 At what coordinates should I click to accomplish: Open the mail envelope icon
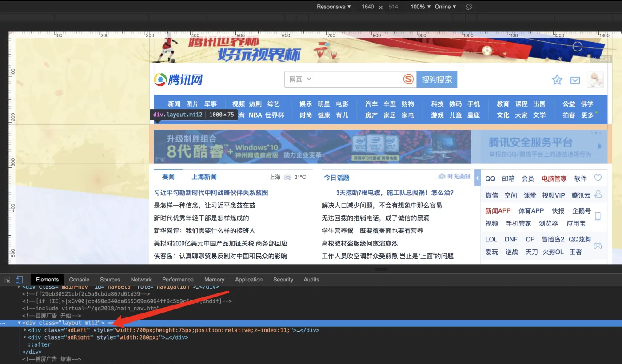pos(575,80)
